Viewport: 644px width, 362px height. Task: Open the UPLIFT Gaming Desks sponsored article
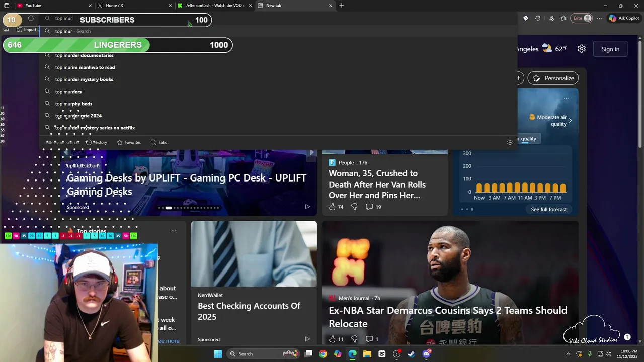tap(186, 185)
